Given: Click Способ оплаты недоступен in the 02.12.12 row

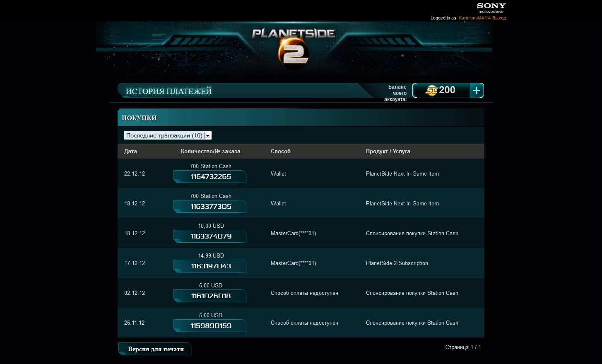Looking at the screenshot, I should coord(304,293).
